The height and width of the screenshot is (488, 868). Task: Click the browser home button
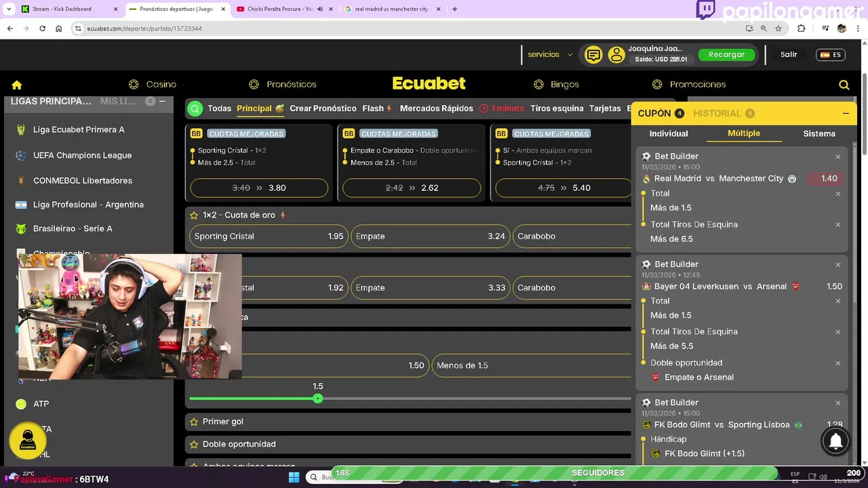tap(59, 28)
